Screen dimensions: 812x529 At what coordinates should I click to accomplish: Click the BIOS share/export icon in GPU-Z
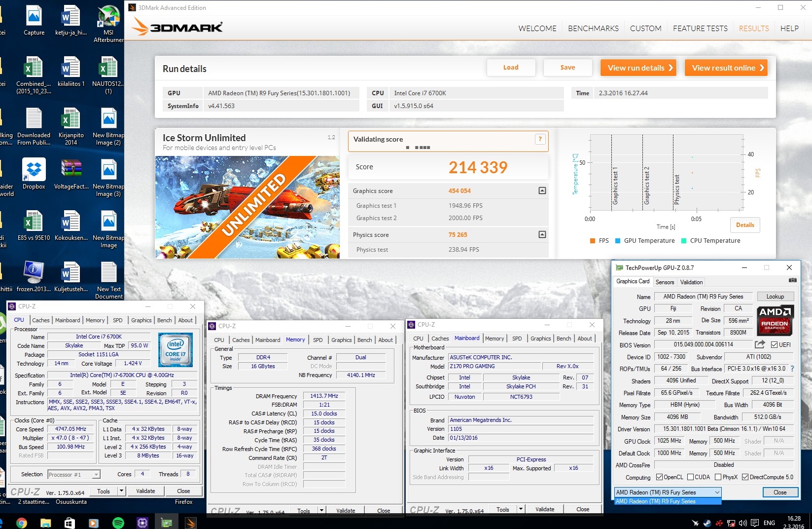click(x=760, y=344)
